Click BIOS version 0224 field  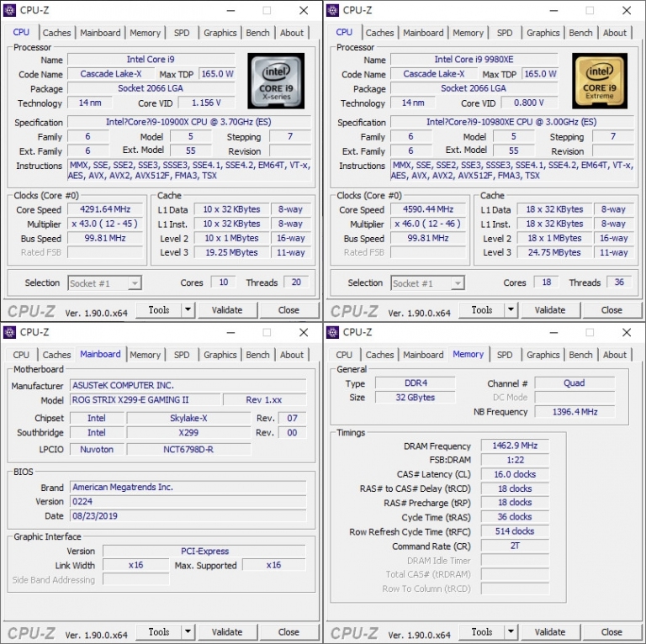tap(188, 502)
